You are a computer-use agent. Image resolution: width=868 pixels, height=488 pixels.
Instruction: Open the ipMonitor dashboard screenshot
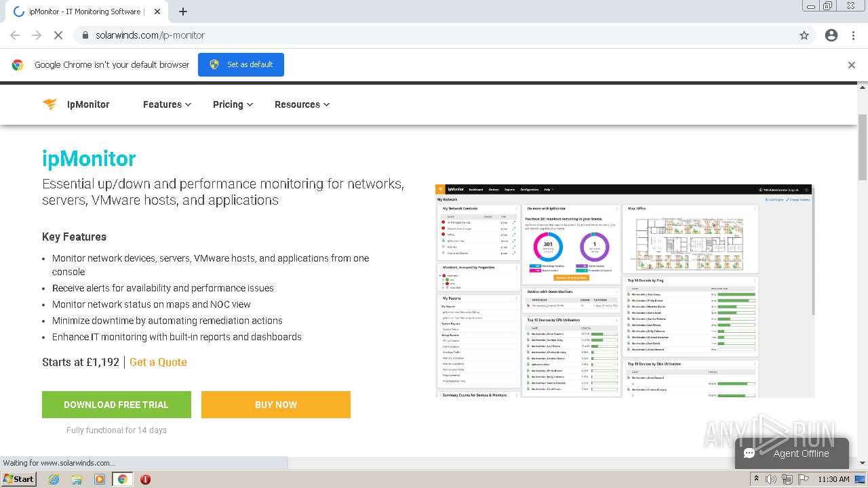click(x=625, y=291)
